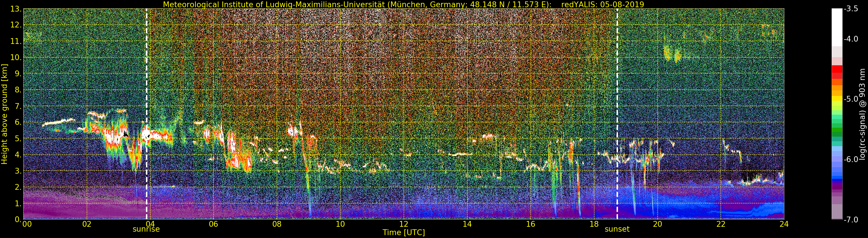Screen dimensions: 868x238
Task: Click the time axis tick label '10'
Action: pyautogui.click(x=340, y=224)
